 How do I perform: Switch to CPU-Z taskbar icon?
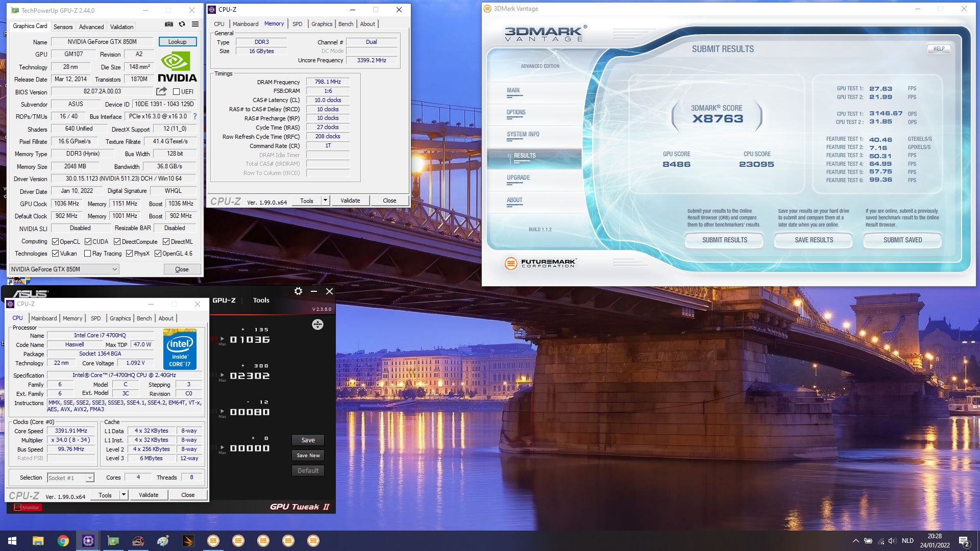pos(88,541)
